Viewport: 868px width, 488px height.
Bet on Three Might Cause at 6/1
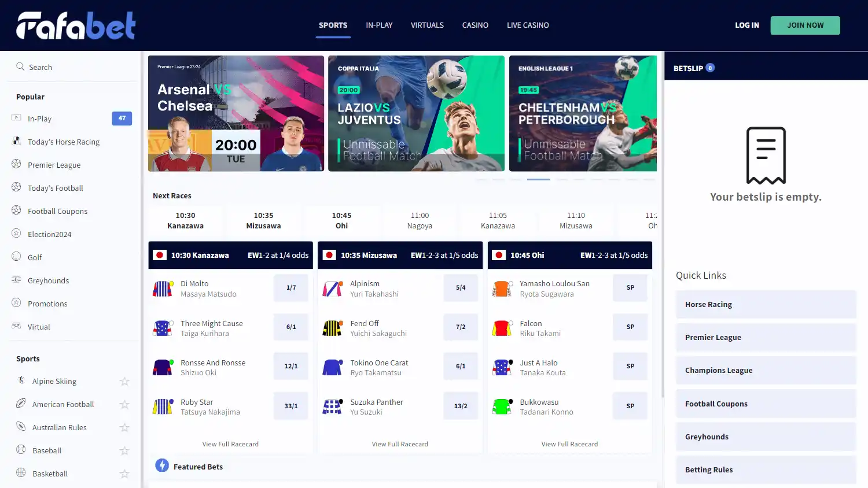[291, 327]
